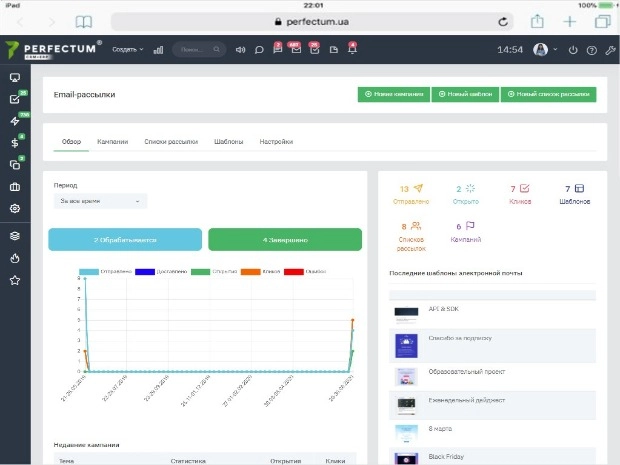Viewport: 620px width, 465px height.
Task: Switch to the Шаблоны tab
Action: pos(229,142)
